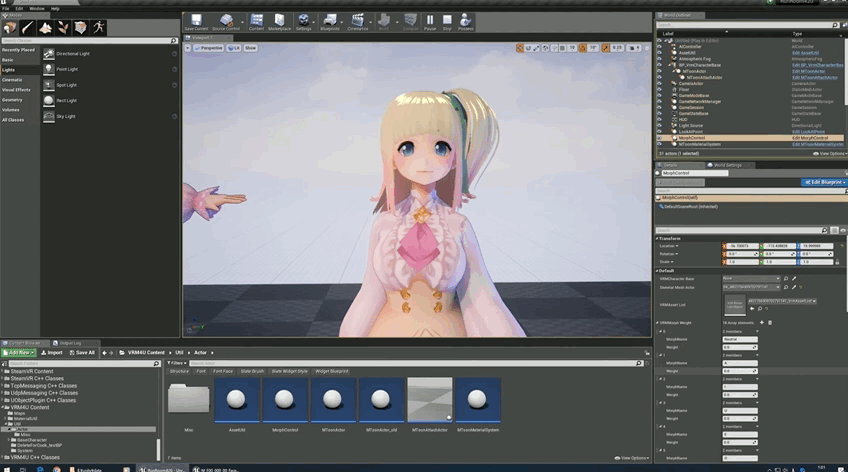848x472 pixels.
Task: Toggle visibility of Light Source actor
Action: (660, 124)
